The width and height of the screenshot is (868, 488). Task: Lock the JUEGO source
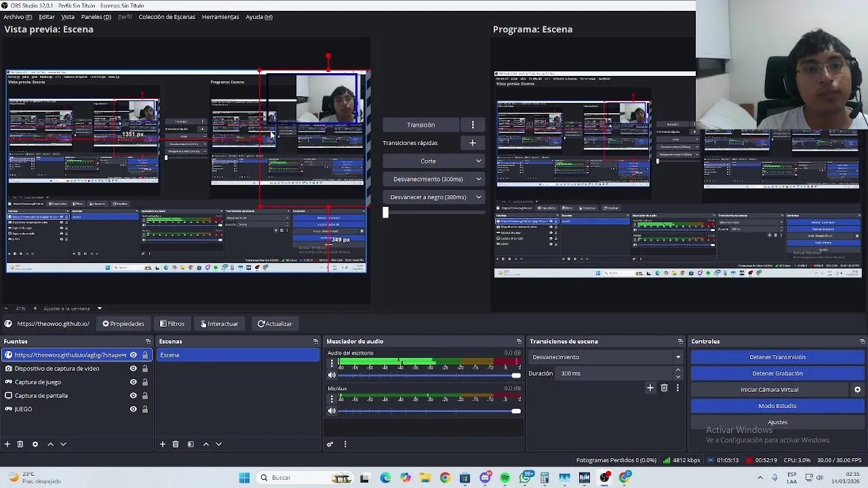144,409
